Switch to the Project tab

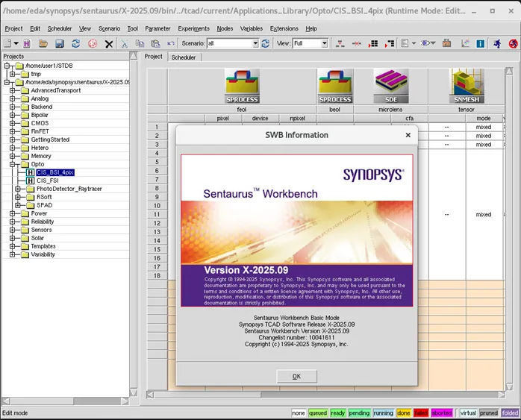point(154,57)
